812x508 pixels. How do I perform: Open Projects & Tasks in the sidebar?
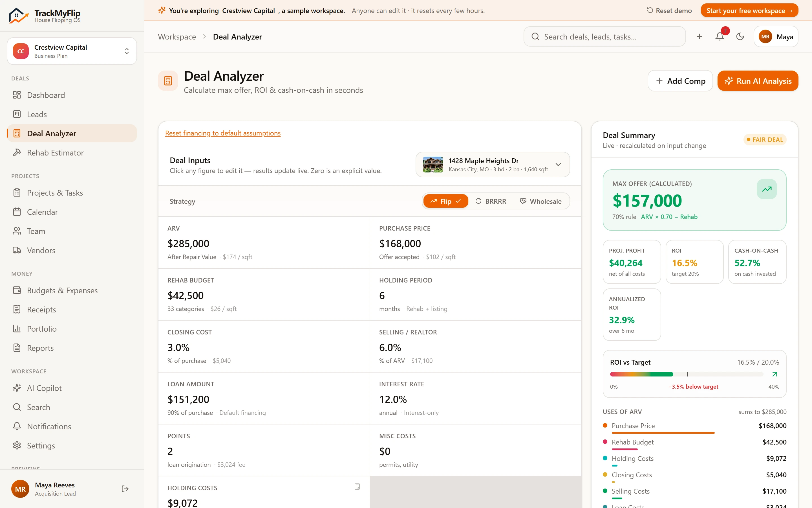(72, 193)
